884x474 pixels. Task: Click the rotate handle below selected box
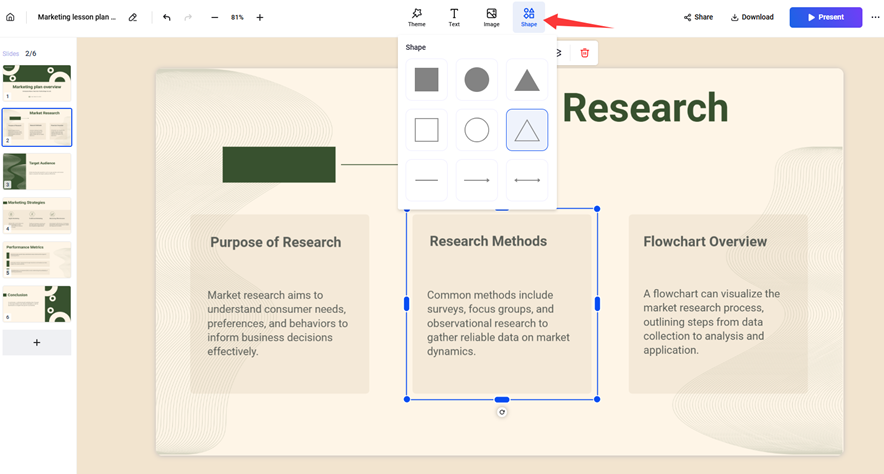[502, 412]
